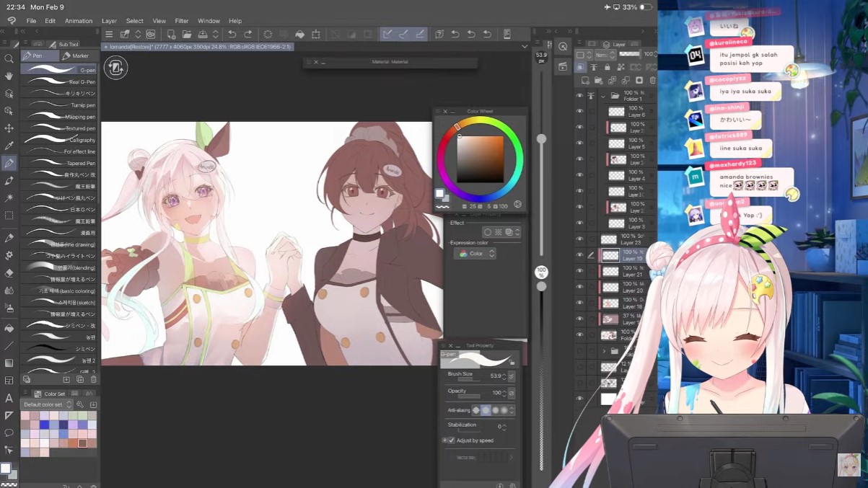
Task: Expand the collapsed folder in layer list
Action: tap(604, 351)
